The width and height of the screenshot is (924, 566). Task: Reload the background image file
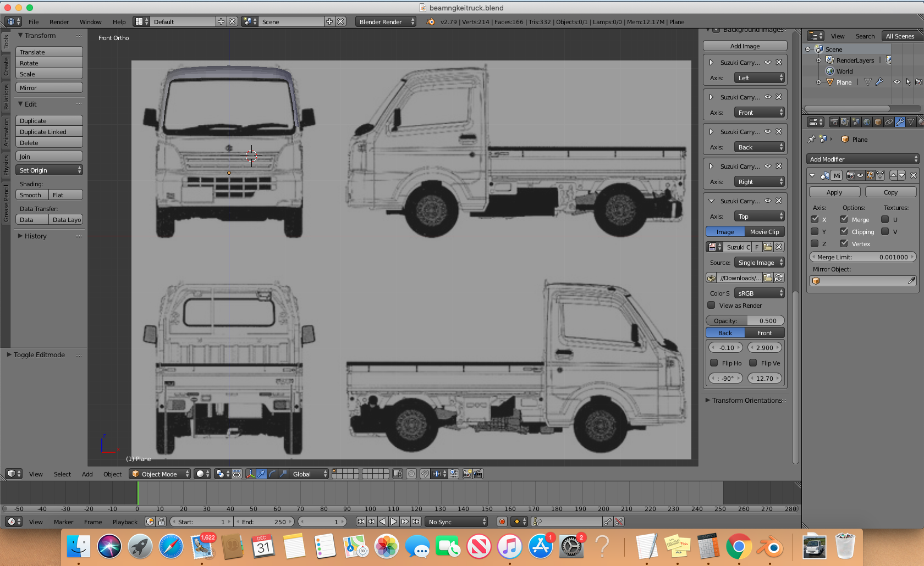pyautogui.click(x=779, y=278)
